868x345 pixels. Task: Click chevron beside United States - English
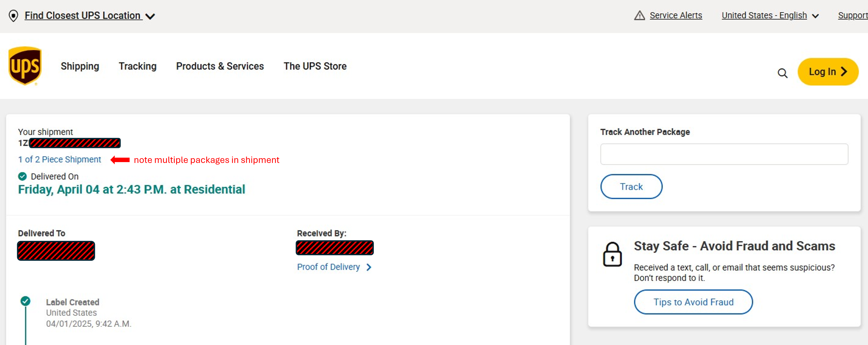point(816,16)
